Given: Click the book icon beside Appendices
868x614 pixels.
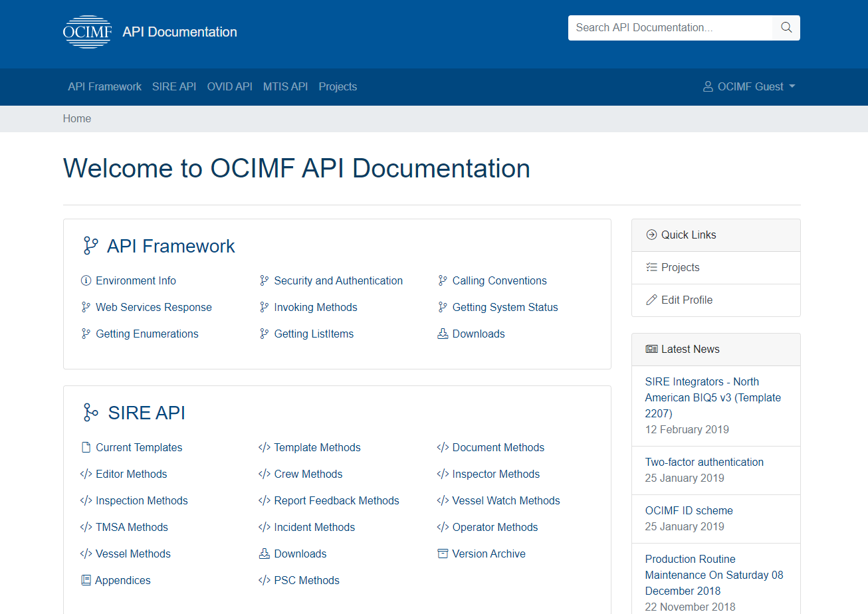Looking at the screenshot, I should (x=86, y=580).
